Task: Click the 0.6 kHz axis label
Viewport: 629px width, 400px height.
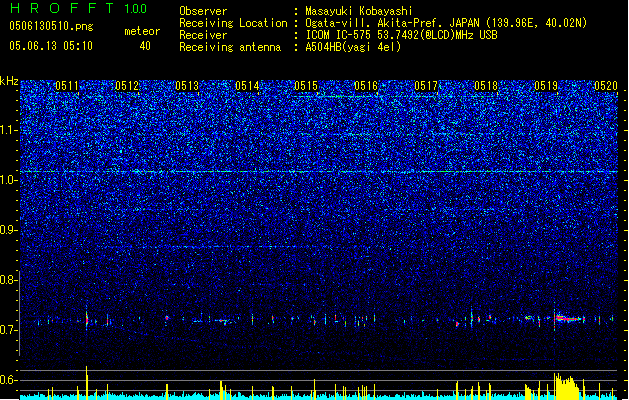Action: (x=9, y=380)
